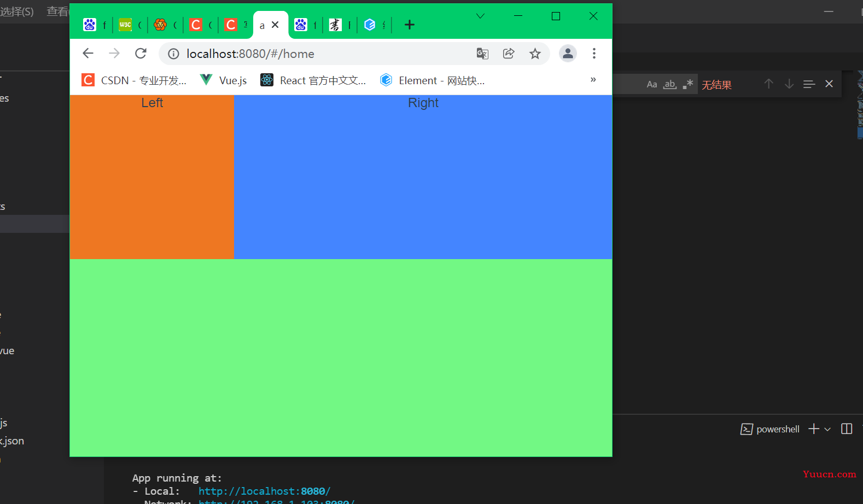Switch to first Baidu tab
Viewport: 863px width, 504px height.
(x=95, y=25)
